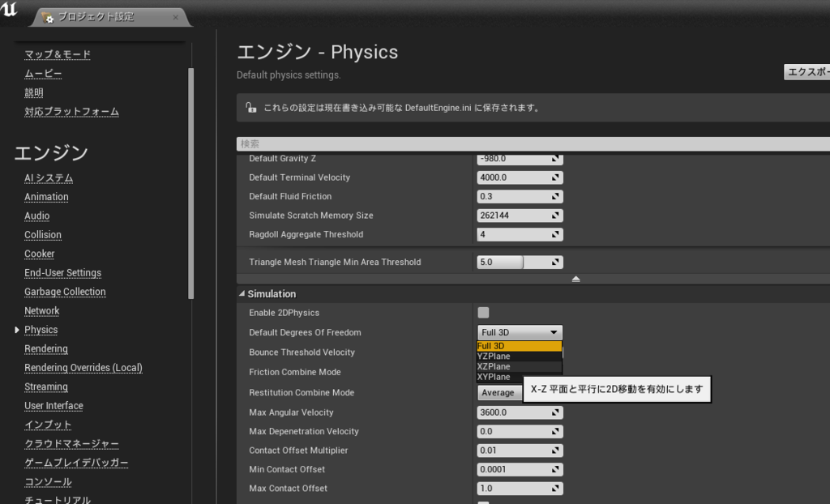The image size is (830, 504).
Task: Open コンソール settings
Action: pos(48,482)
